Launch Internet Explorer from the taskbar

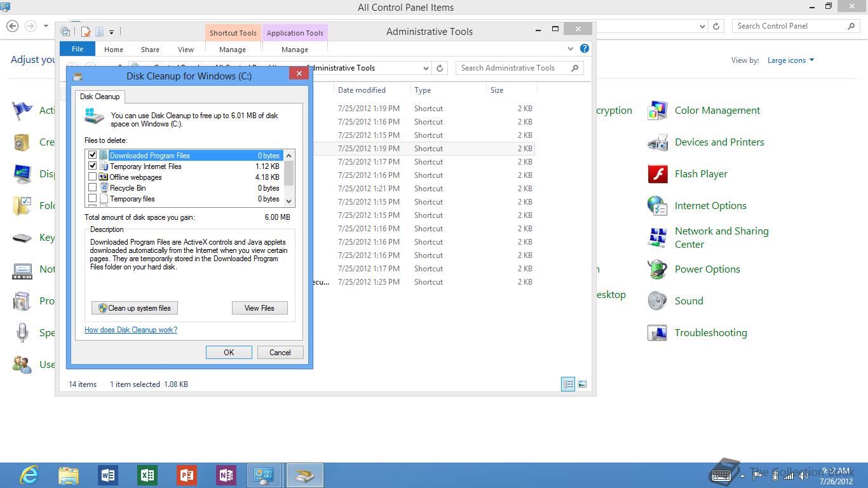(29, 475)
